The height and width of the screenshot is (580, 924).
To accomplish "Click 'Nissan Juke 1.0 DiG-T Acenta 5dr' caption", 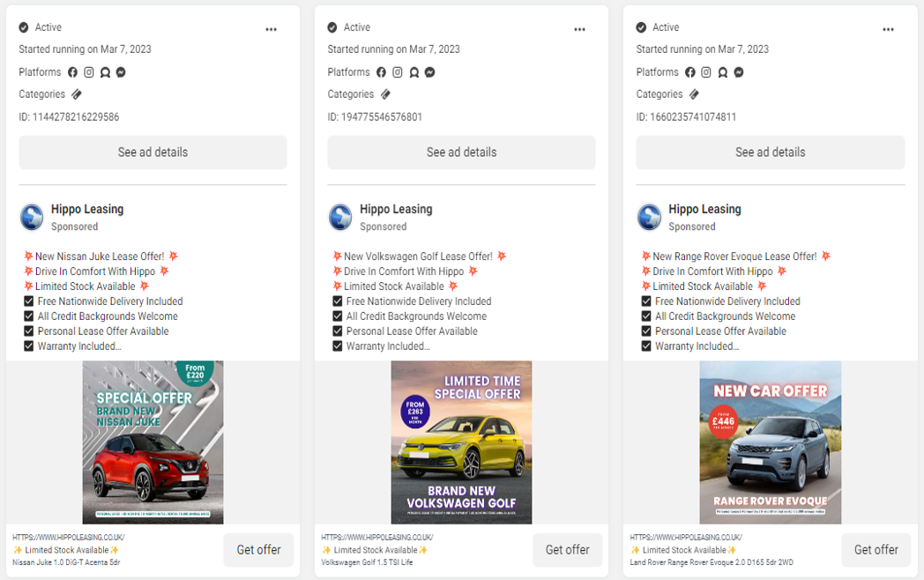I will pos(67,562).
